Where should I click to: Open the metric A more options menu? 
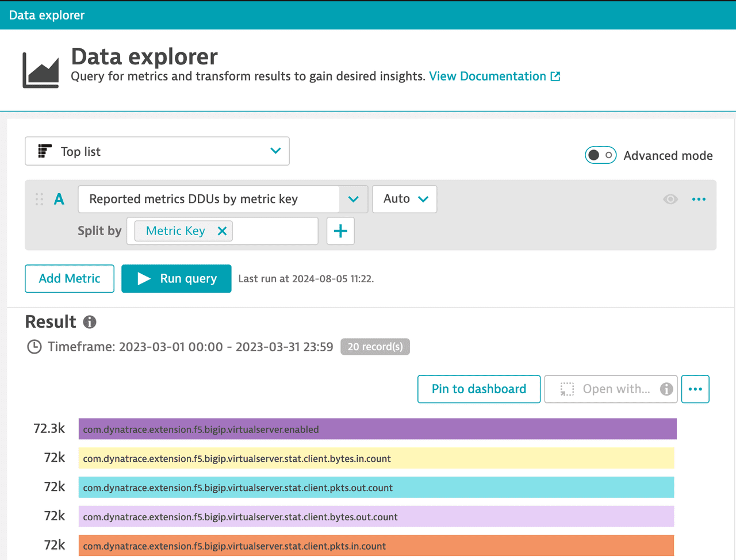pyautogui.click(x=699, y=199)
